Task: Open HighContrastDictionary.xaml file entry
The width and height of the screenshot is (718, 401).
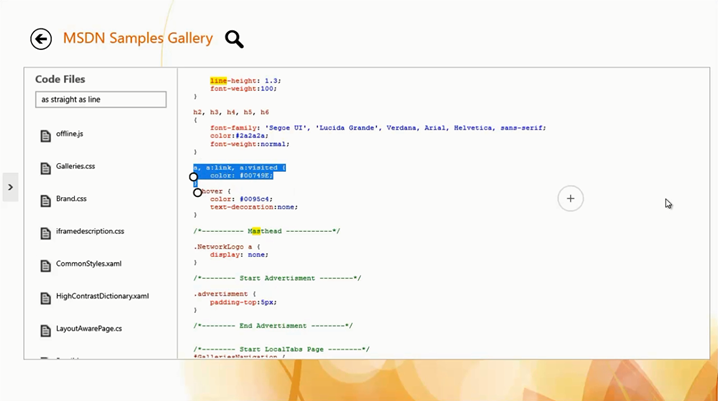Action: [103, 296]
